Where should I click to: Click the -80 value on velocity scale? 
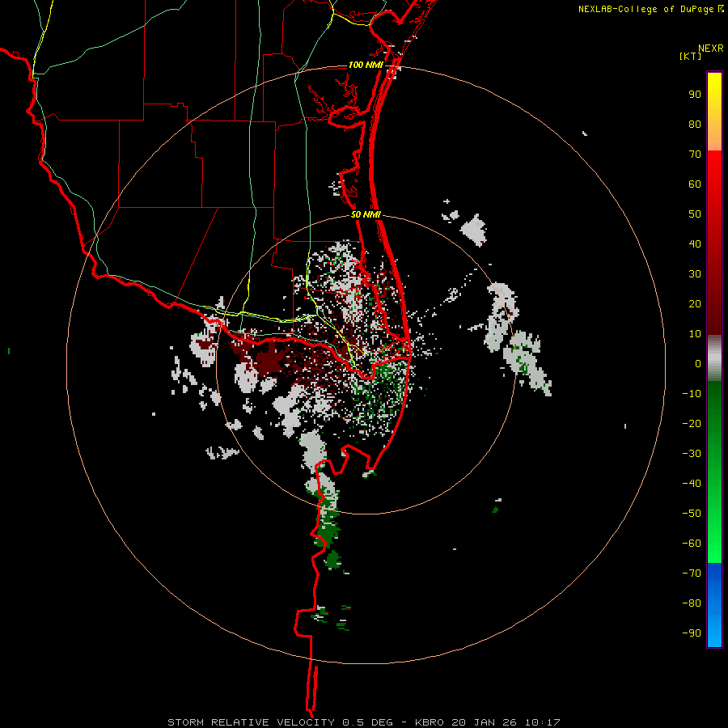pyautogui.click(x=692, y=603)
